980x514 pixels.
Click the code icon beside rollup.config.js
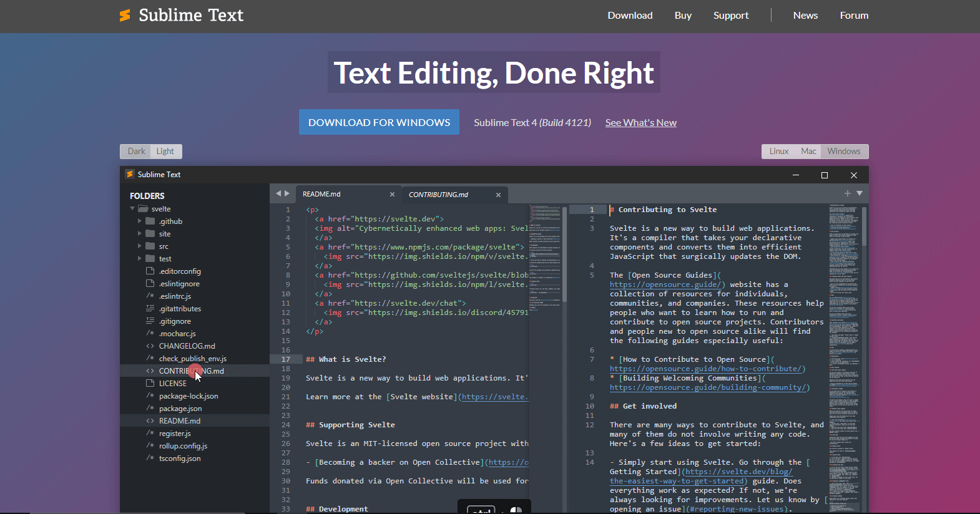tap(150, 445)
